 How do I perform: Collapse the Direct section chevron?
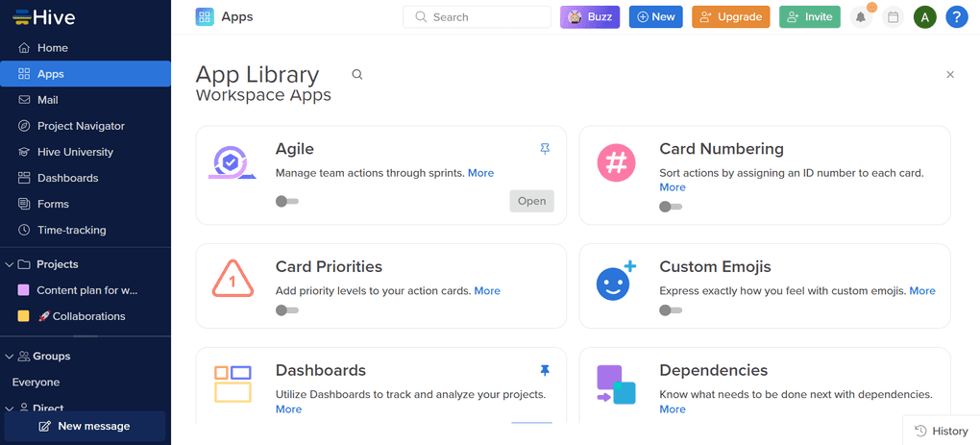point(9,408)
